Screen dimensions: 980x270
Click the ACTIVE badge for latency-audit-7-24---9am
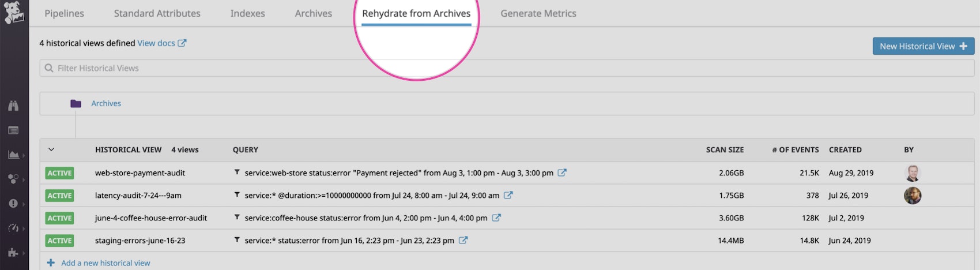[59, 196]
